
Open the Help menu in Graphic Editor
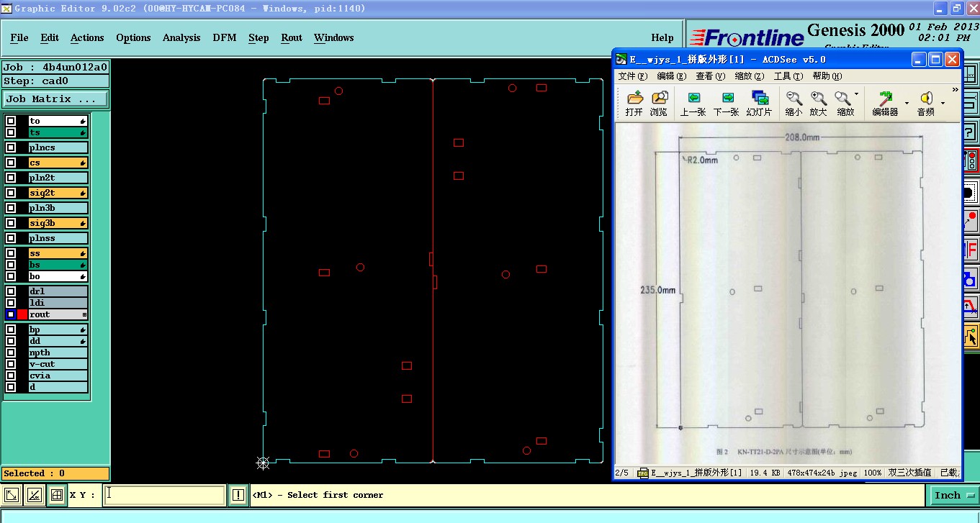click(x=662, y=37)
